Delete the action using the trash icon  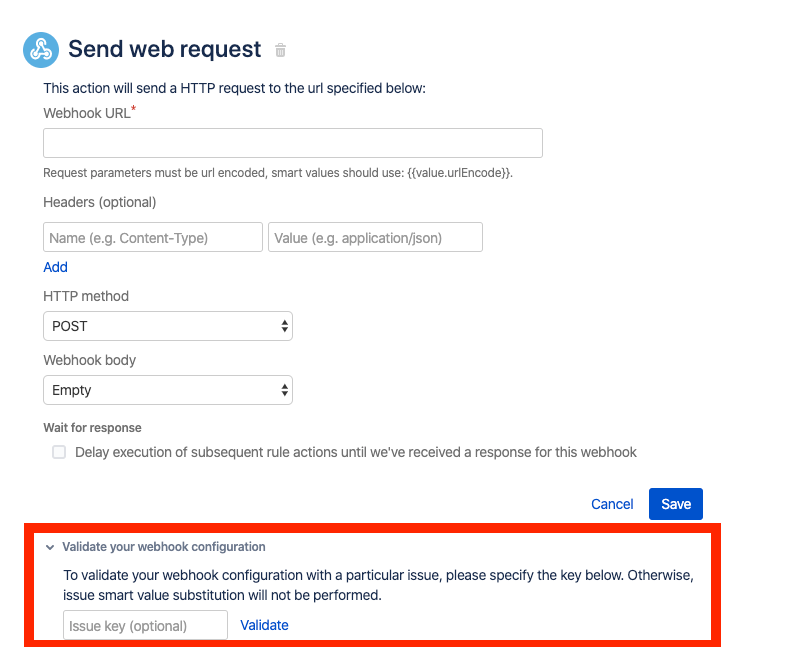[280, 50]
